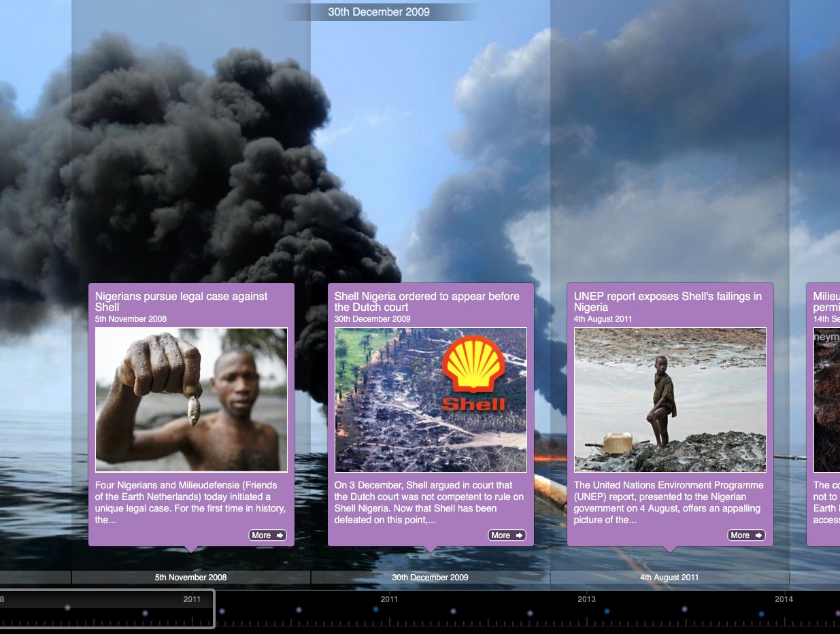Open More on the Shell Nigeria Dutch court card

pos(507,535)
